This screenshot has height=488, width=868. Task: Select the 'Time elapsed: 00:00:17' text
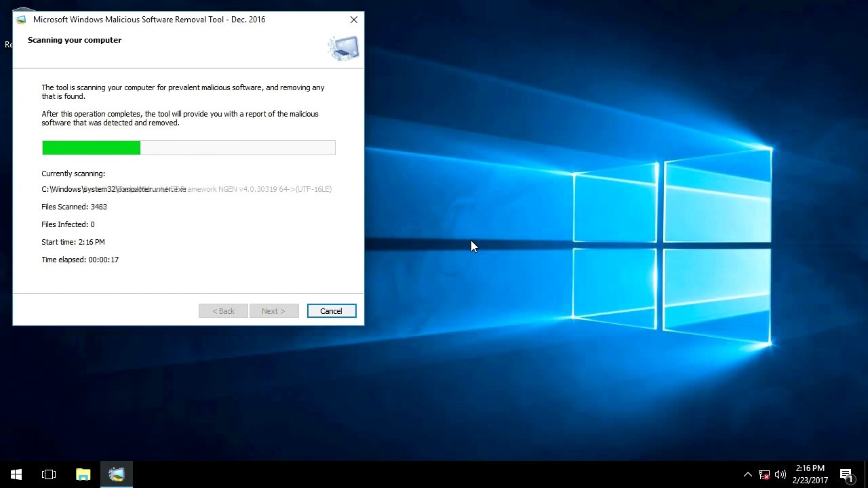tap(80, 260)
